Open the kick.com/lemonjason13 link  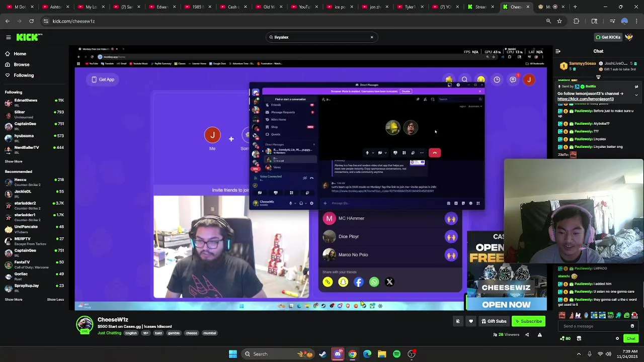pos(586,99)
